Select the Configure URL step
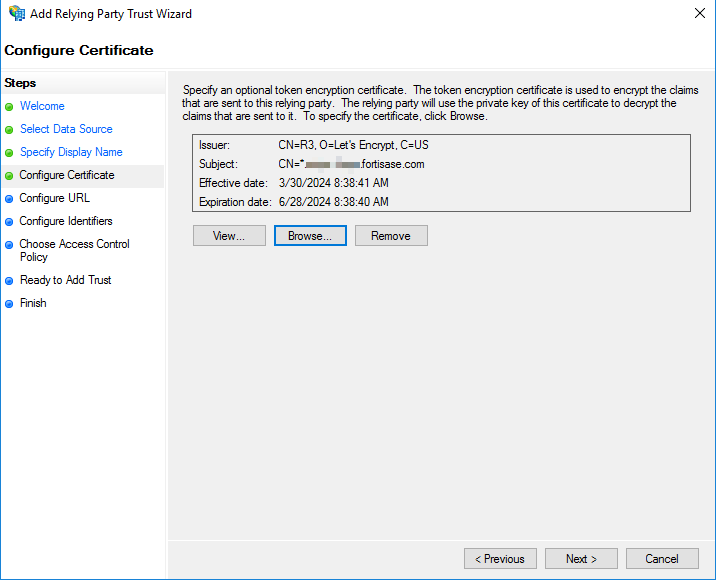This screenshot has width=716, height=580. click(x=54, y=198)
